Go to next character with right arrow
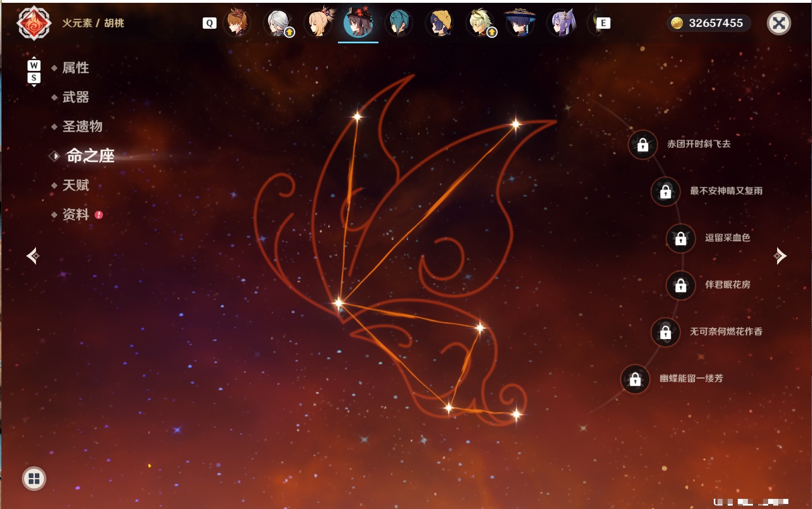 click(780, 256)
